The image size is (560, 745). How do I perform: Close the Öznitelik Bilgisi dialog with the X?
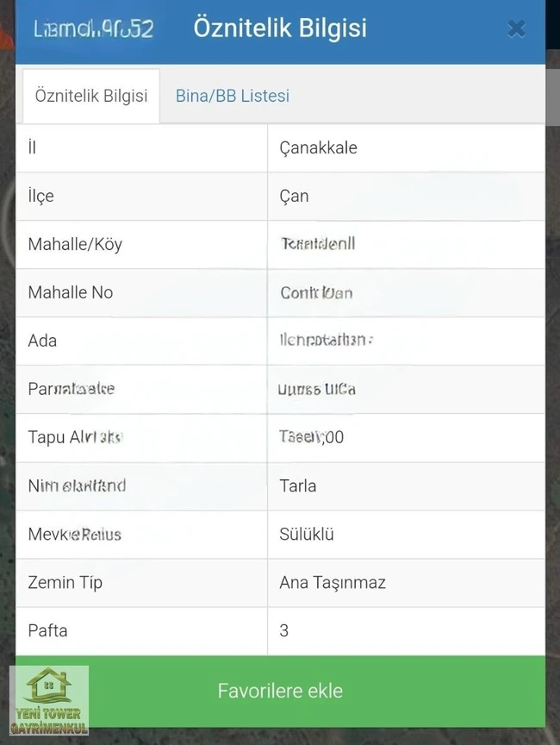(516, 29)
